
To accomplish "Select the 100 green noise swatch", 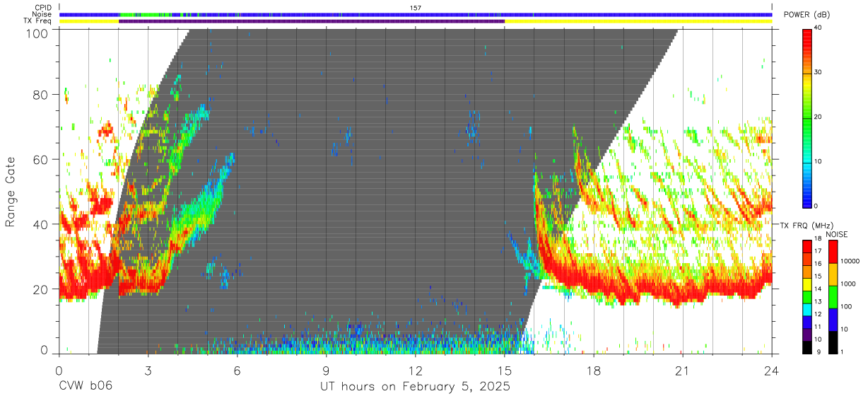I will (832, 297).
